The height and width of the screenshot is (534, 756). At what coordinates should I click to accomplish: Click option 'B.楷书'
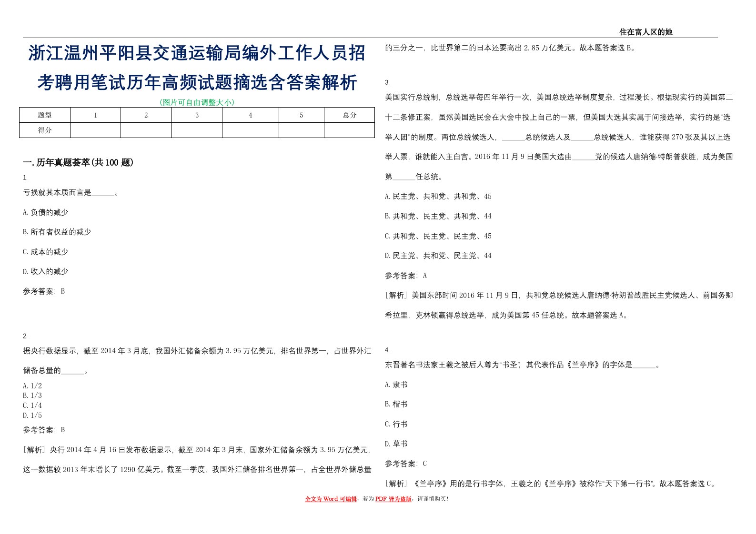[396, 404]
